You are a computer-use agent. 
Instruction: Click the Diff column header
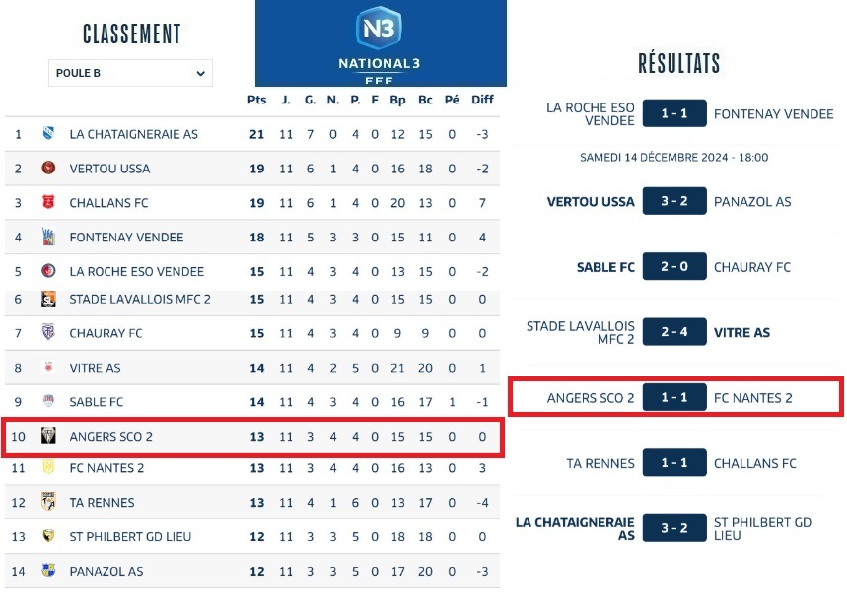[482, 100]
